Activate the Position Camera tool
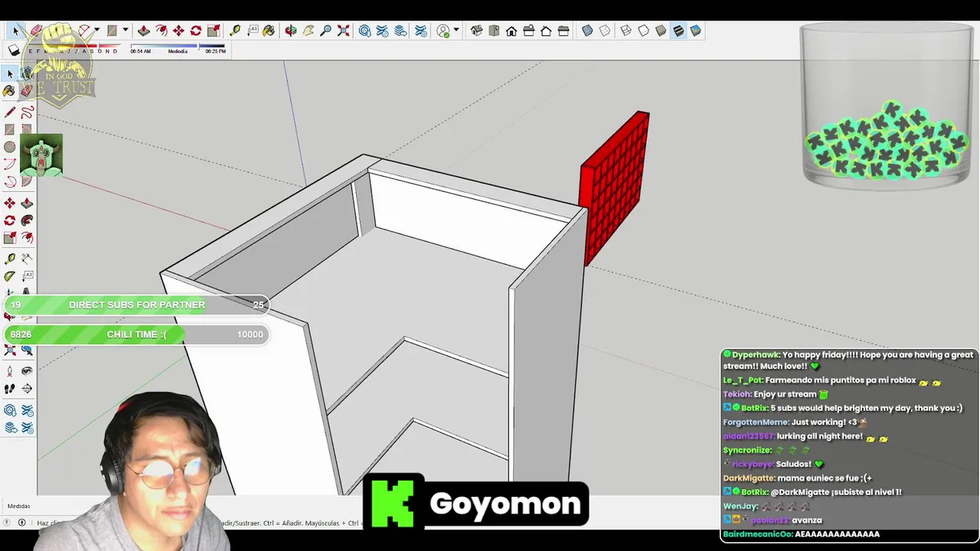 pos(9,371)
